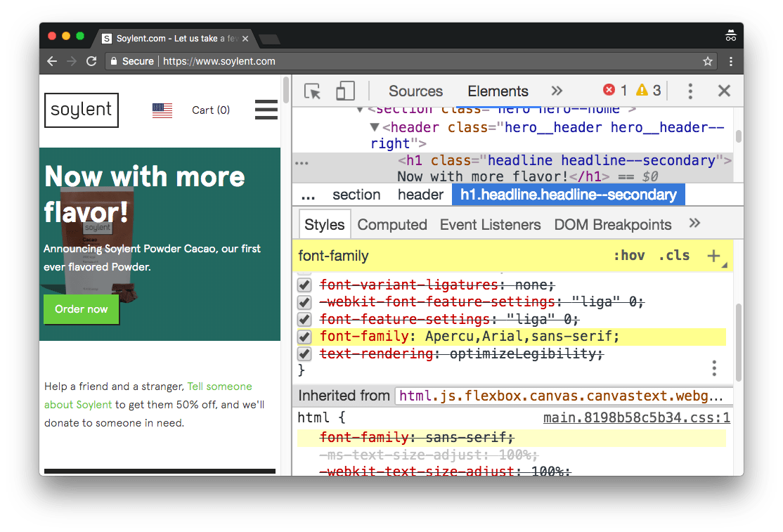Switch to the Computed tab
Screen dimensions: 783x532
coord(392,225)
